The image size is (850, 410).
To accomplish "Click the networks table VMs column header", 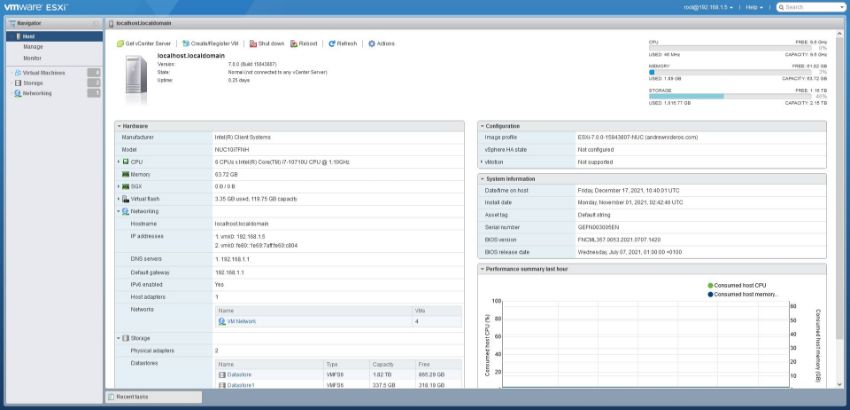I will point(437,311).
